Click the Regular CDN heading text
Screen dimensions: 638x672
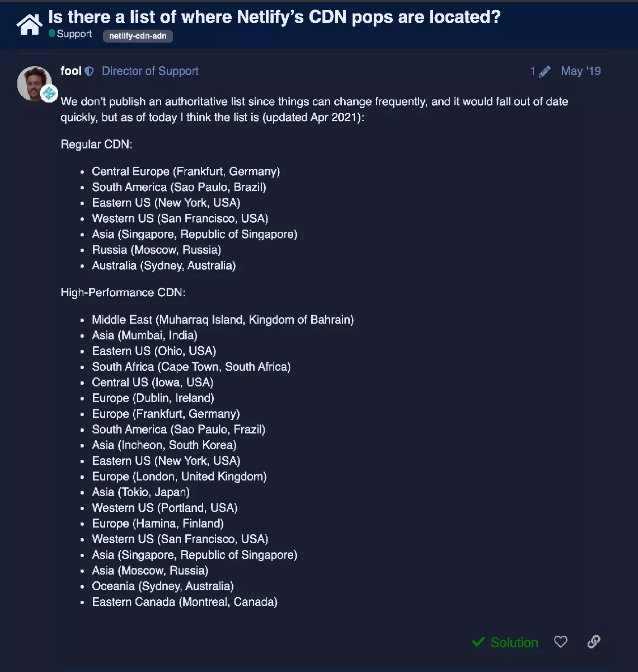(96, 144)
